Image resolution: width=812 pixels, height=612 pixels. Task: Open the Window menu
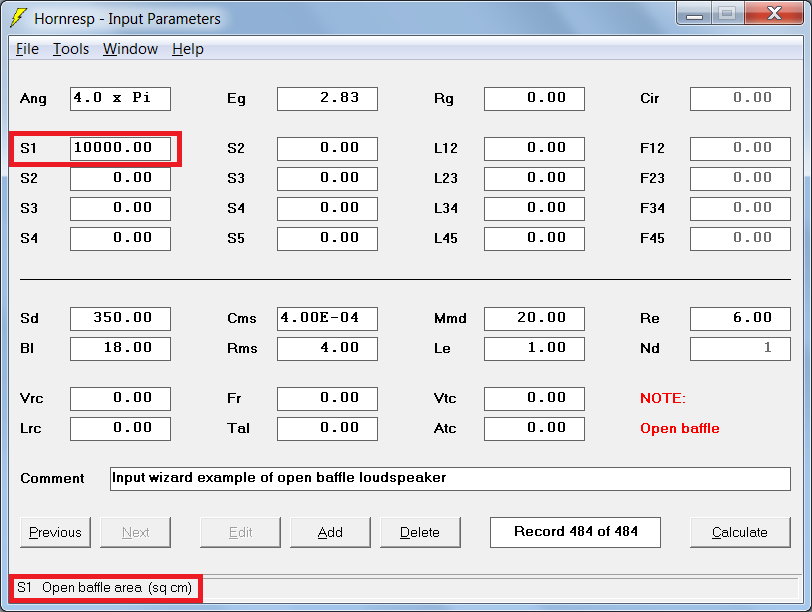(x=130, y=49)
